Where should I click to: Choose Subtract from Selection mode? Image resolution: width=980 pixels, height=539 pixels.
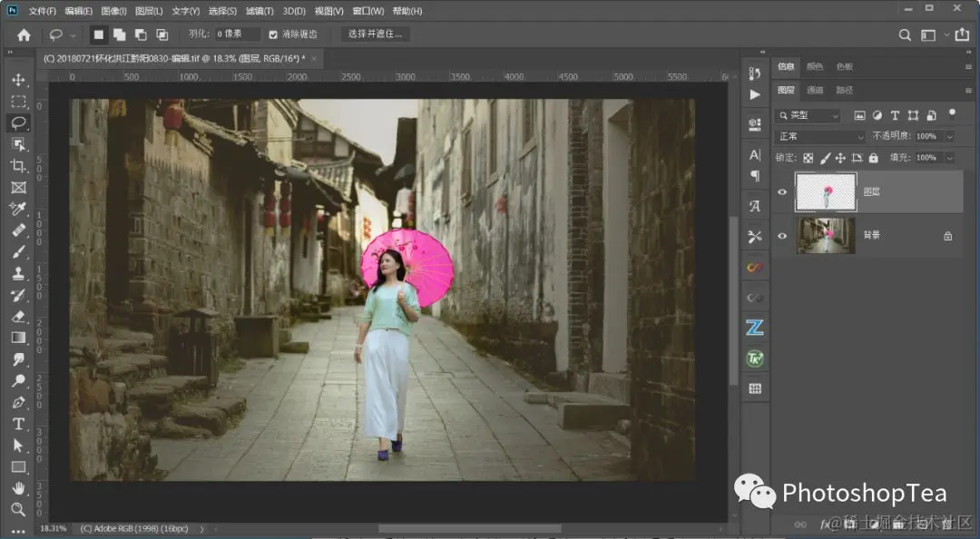click(142, 35)
